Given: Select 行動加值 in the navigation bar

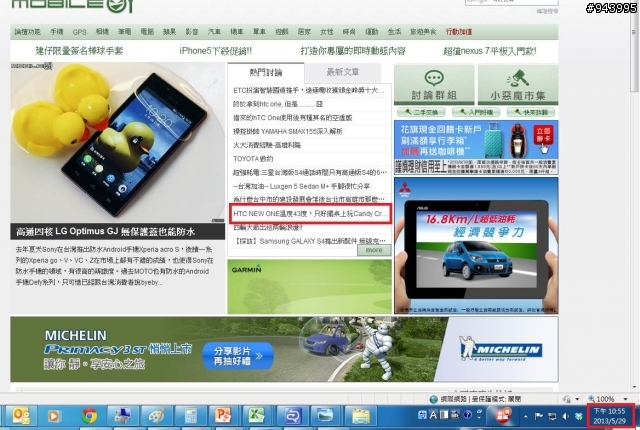Looking at the screenshot, I should [459, 31].
